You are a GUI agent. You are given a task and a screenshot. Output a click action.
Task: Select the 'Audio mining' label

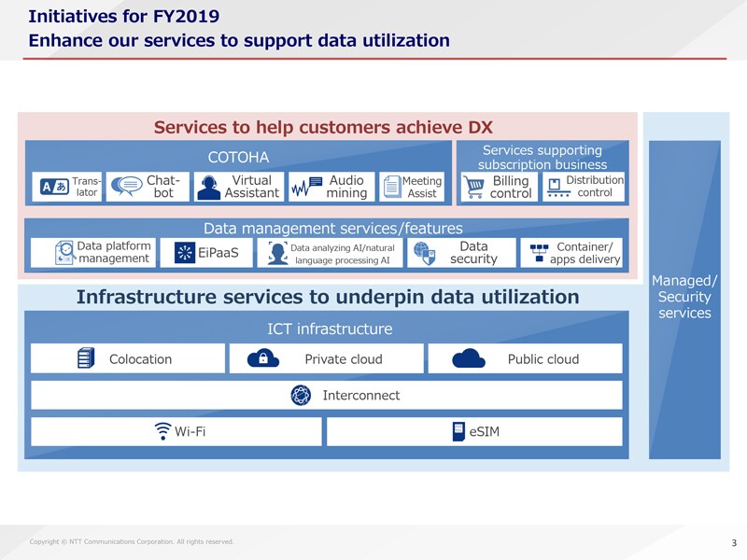click(x=346, y=187)
